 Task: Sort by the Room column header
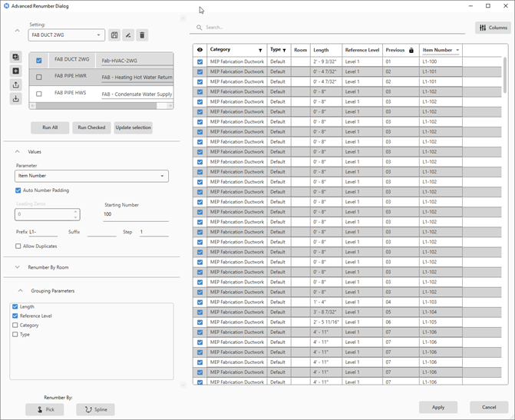pos(301,50)
